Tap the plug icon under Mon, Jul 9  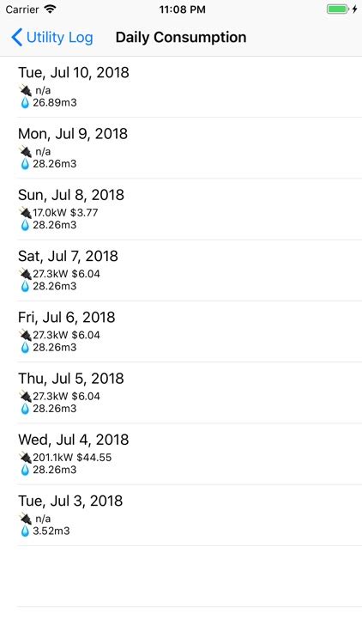click(25, 151)
